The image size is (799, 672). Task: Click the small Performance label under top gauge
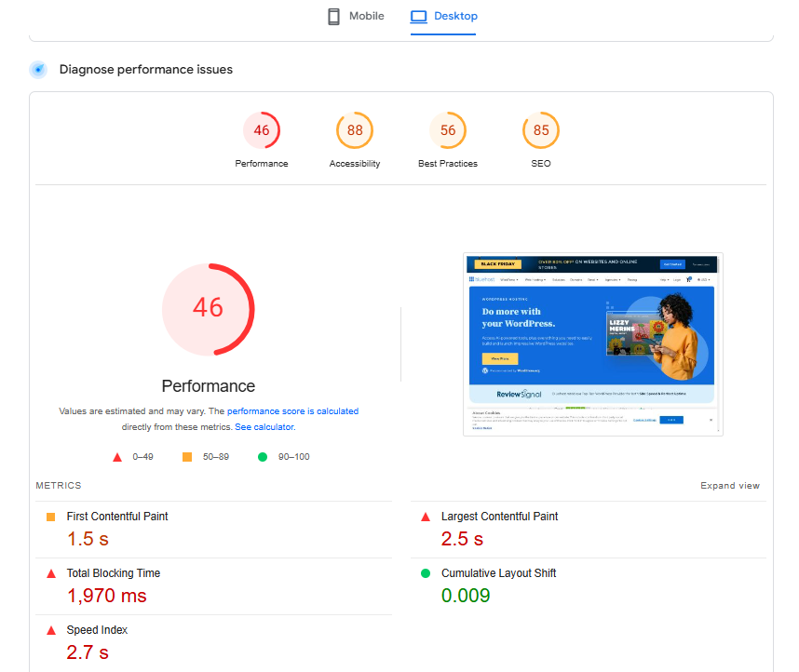[x=262, y=164]
